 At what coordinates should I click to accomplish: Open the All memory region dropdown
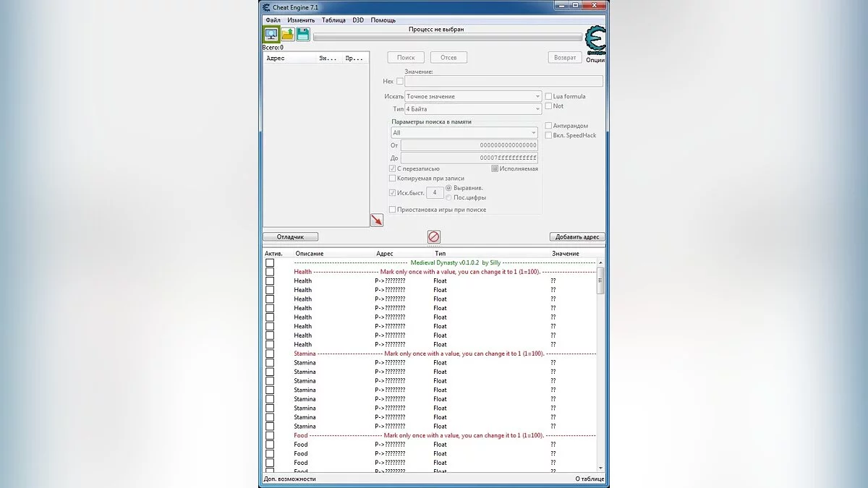pyautogui.click(x=463, y=133)
